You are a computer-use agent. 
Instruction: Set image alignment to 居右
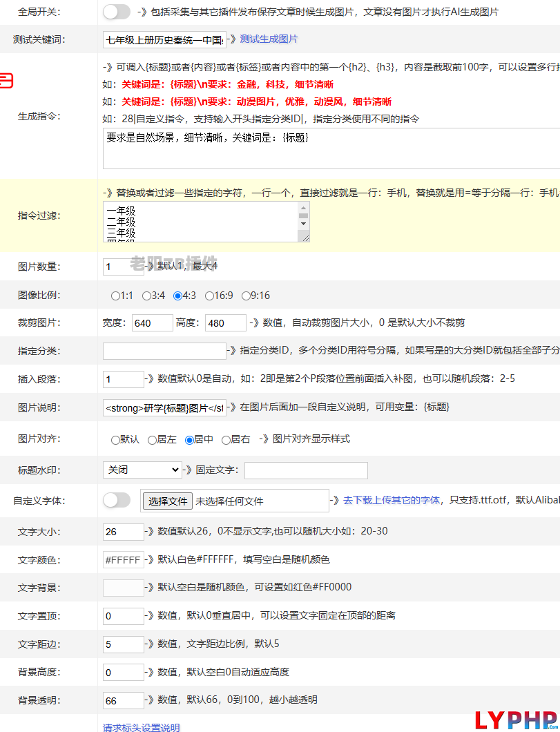(x=226, y=440)
